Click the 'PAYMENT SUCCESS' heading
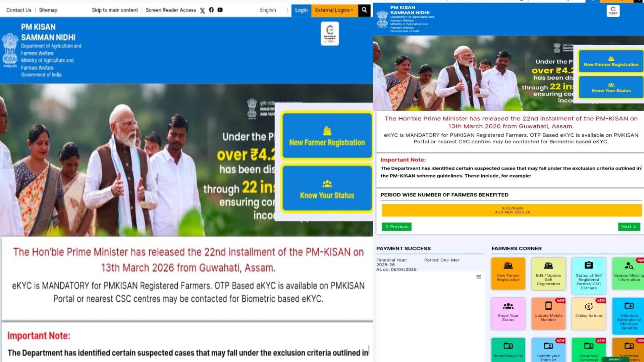 404,248
